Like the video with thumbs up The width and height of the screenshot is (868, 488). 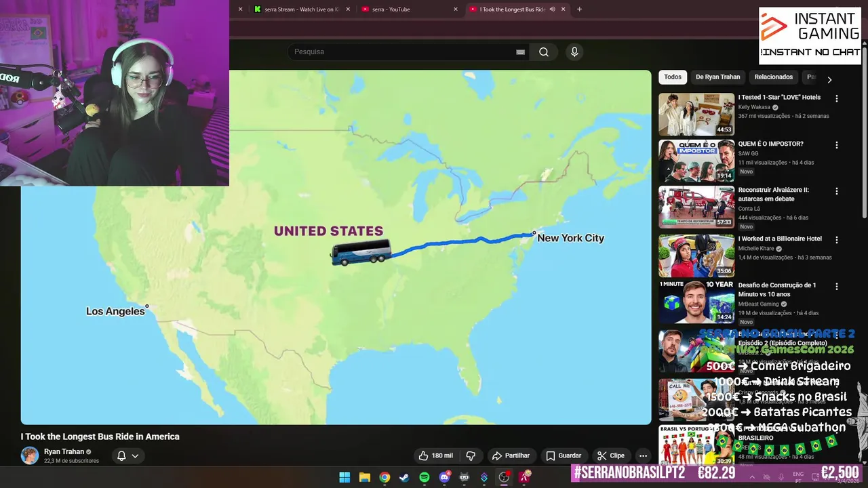coord(435,455)
